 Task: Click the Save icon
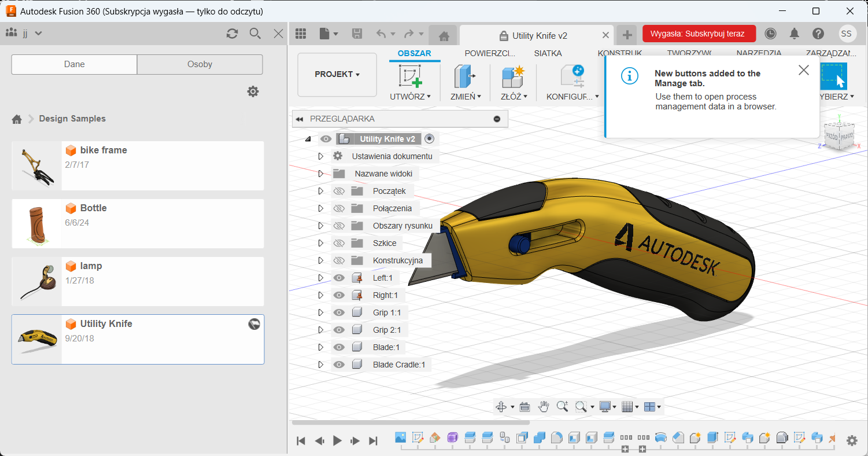(x=357, y=34)
